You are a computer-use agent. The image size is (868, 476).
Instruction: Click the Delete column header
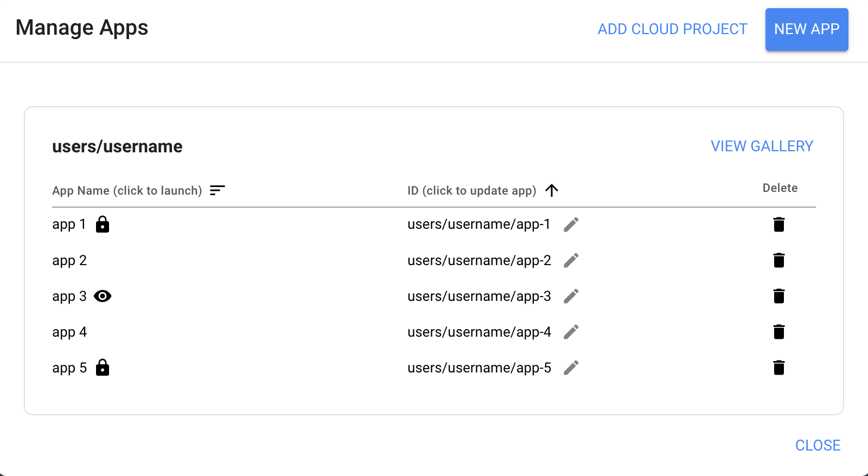(780, 188)
